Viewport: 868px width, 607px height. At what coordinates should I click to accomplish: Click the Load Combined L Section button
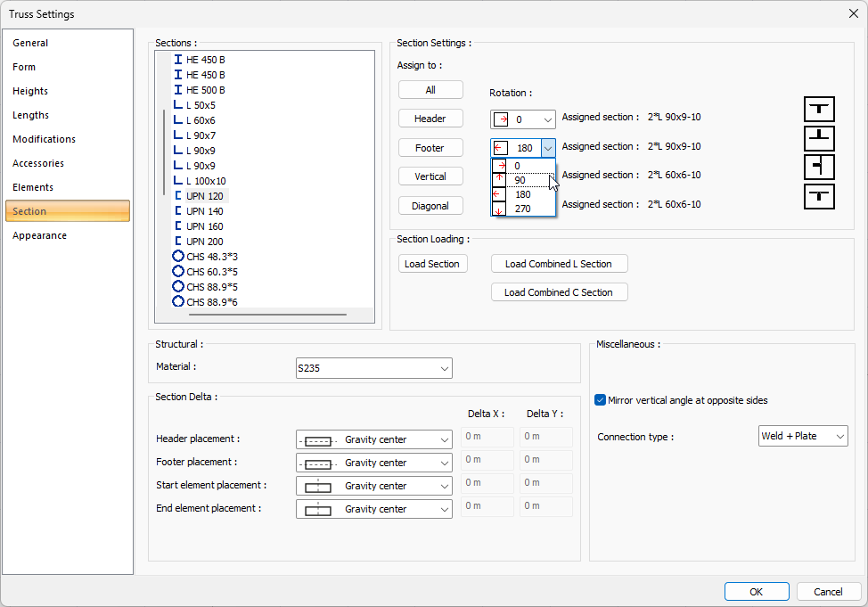(559, 264)
